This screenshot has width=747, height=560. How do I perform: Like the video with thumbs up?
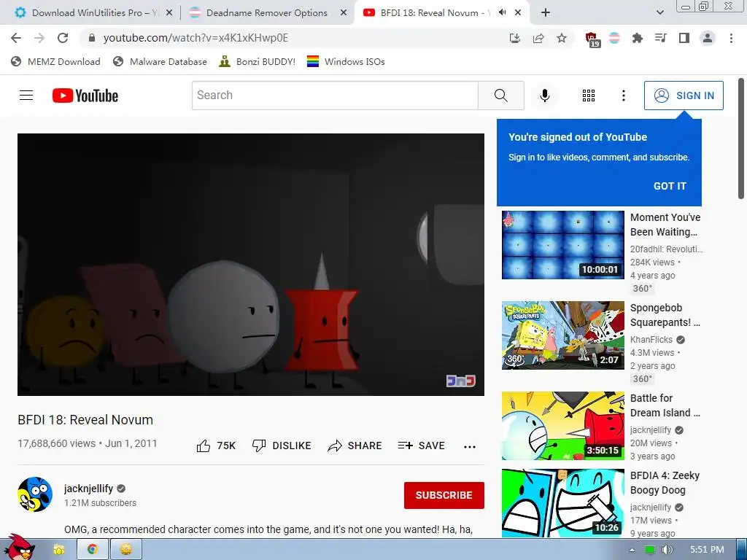(216, 446)
